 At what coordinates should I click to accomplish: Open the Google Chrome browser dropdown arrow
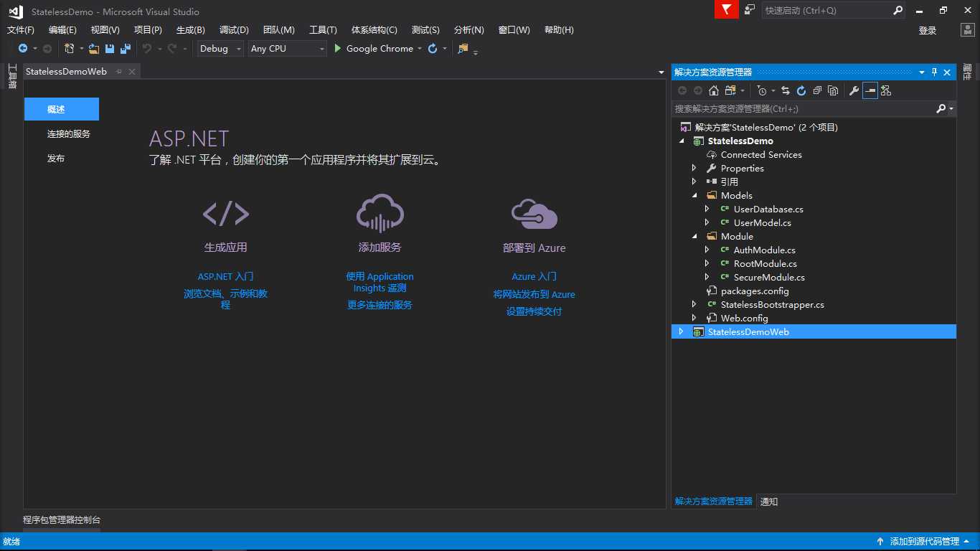tap(420, 49)
